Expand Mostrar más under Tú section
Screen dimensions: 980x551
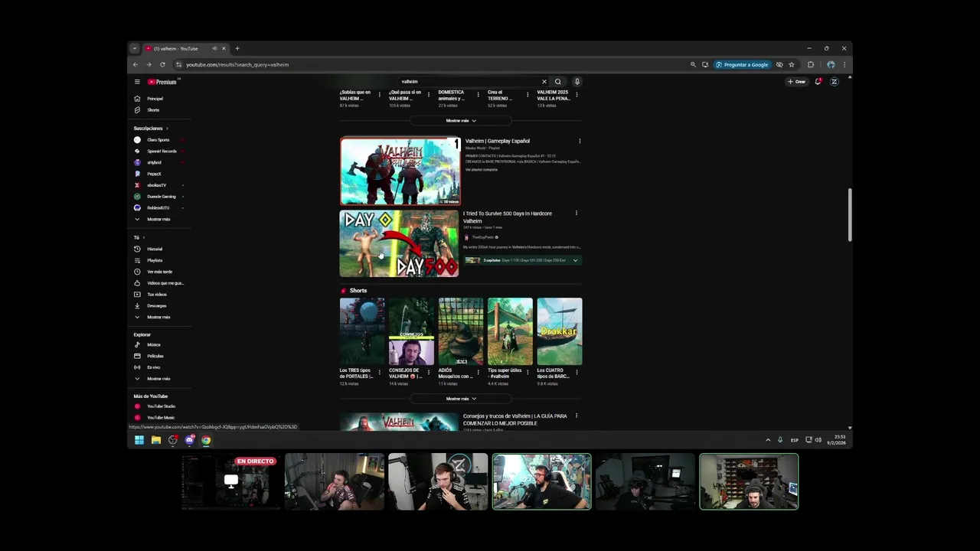158,317
